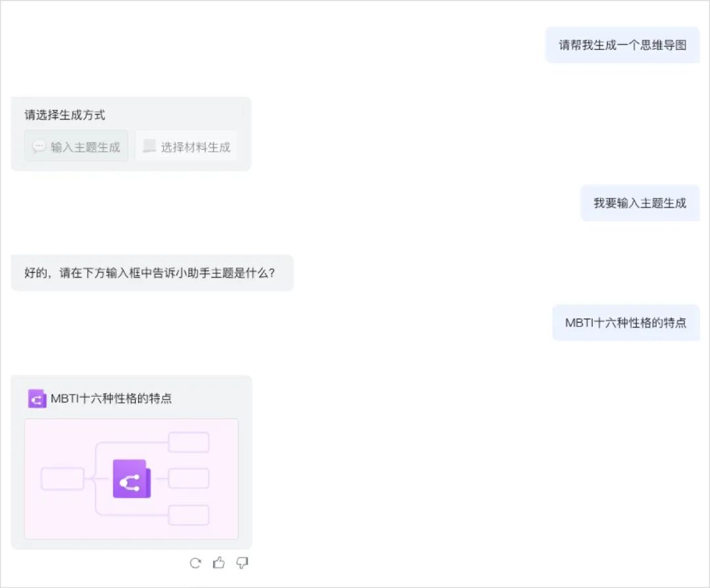Choose the 输入主题生成 option
Image resolution: width=710 pixels, height=588 pixels.
(76, 146)
